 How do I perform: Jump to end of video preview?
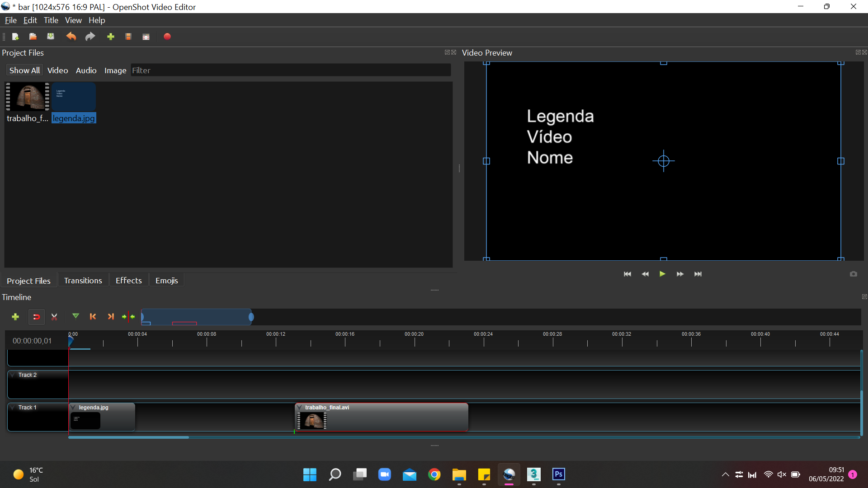(x=698, y=274)
